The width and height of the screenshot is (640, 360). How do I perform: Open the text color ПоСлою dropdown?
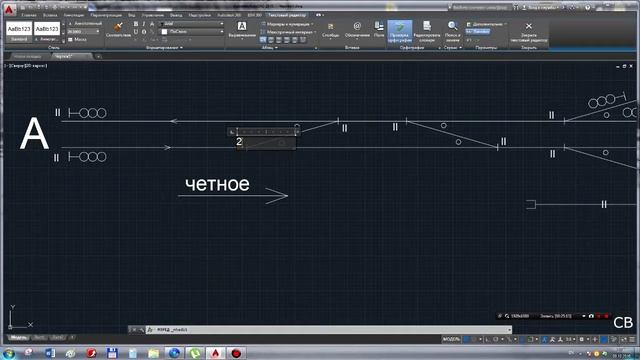coord(192,32)
